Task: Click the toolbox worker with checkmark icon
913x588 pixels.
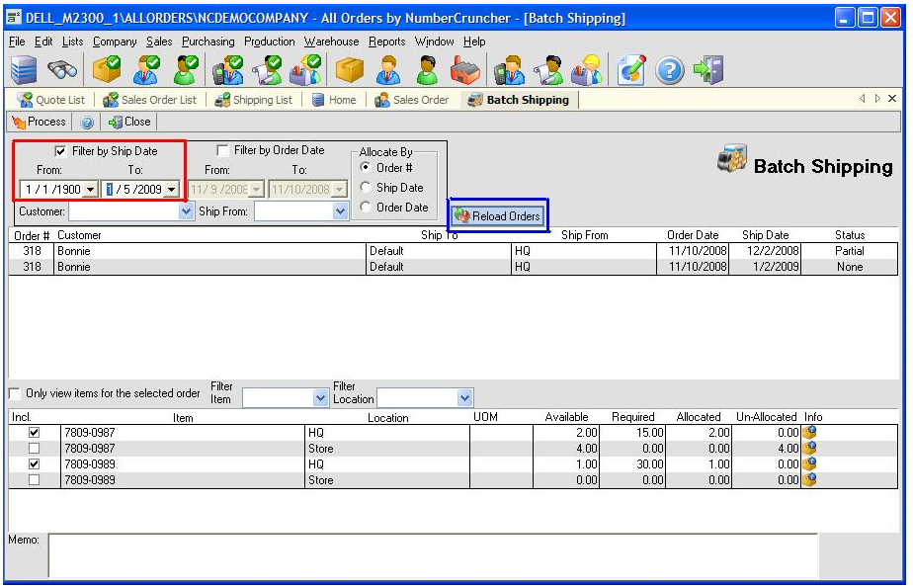Action: pos(305,70)
